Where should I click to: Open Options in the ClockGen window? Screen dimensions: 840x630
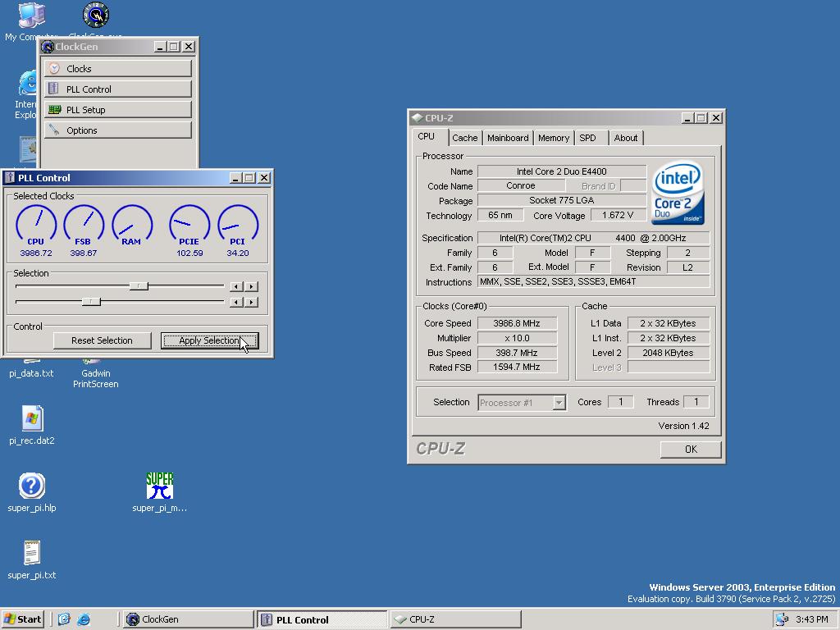[x=118, y=130]
